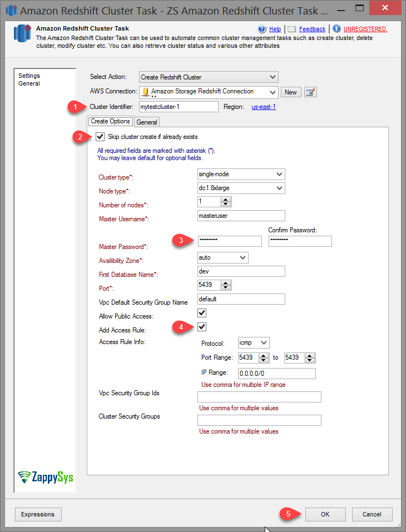Click the Cancel button
The image size is (406, 532).
pyautogui.click(x=372, y=514)
